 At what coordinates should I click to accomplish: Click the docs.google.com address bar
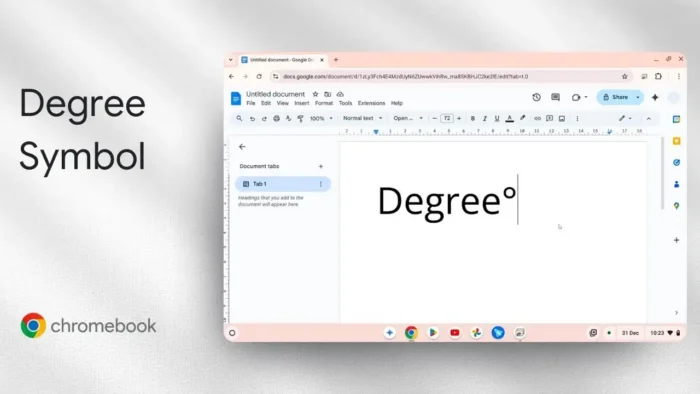(451, 77)
